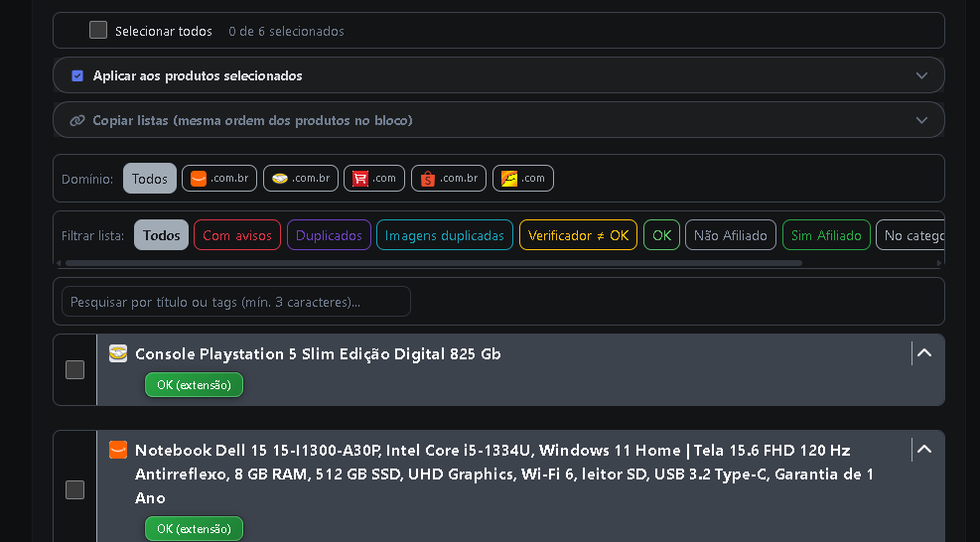The height and width of the screenshot is (542, 980).
Task: Expand the Aplicar aos produtos selecionados chevron
Action: (x=921, y=75)
